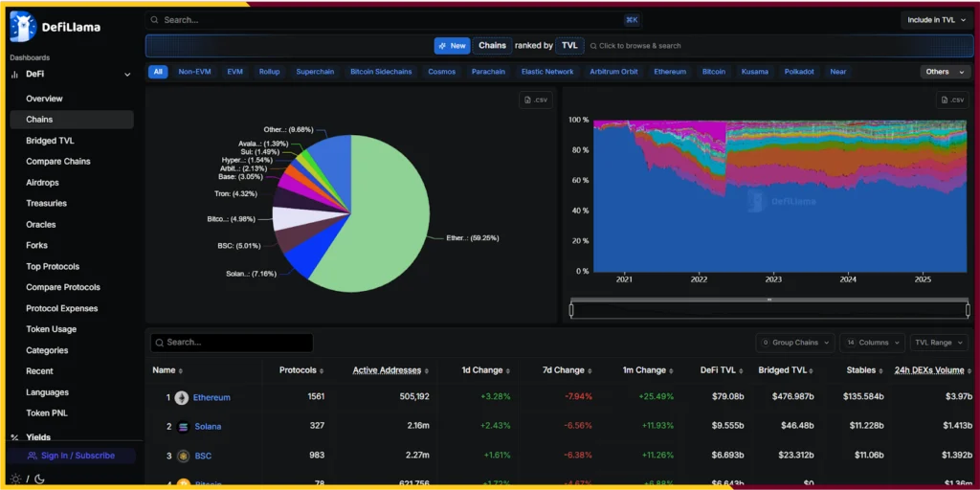Open the Ethereum chain link in table
The height and width of the screenshot is (490, 980).
click(x=212, y=397)
